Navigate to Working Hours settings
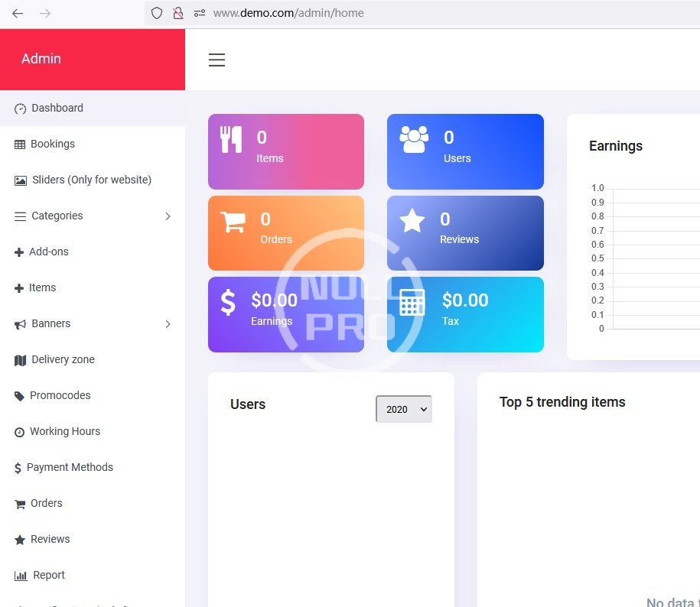This screenshot has height=607, width=700. pos(64,431)
